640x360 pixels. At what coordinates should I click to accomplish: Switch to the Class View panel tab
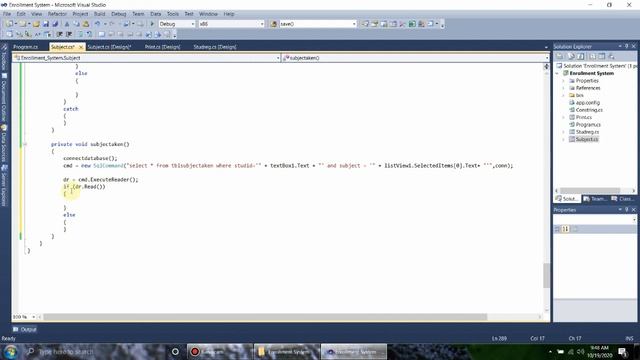pos(623,199)
